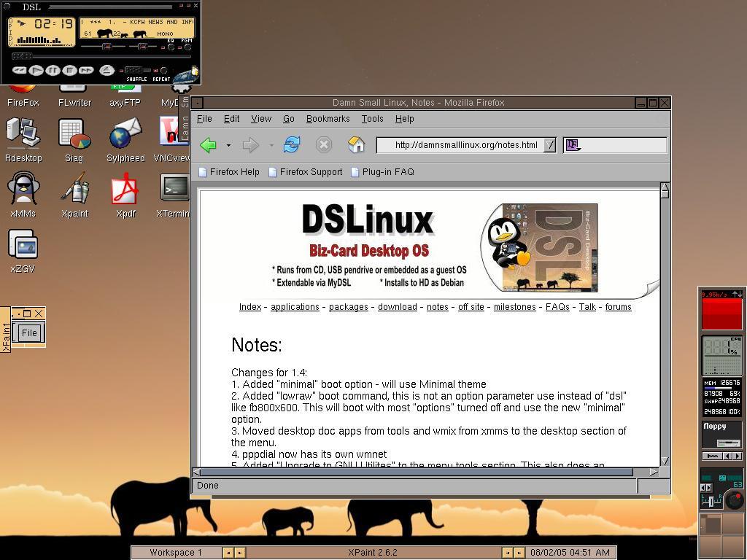Open the xZGV image viewer icon
This screenshot has width=747, height=560.
23,245
